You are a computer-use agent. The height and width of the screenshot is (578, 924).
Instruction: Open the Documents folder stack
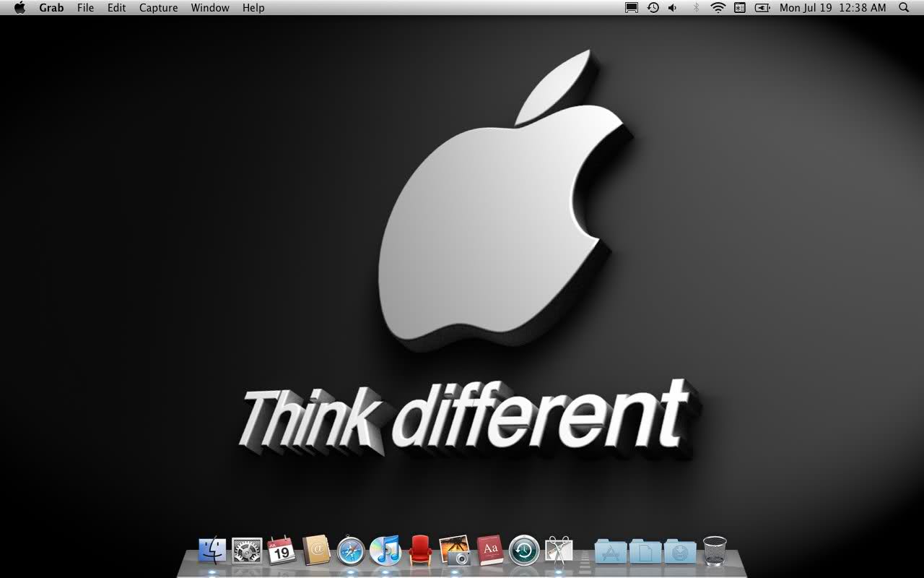click(x=645, y=551)
